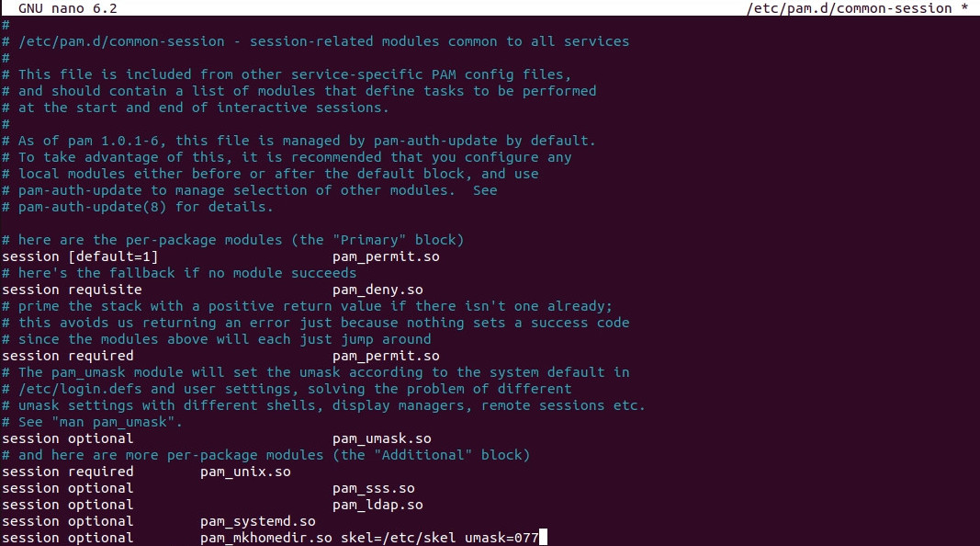Click the pam_unix.so module name
Viewport: 980px width, 546px height.
(x=245, y=472)
